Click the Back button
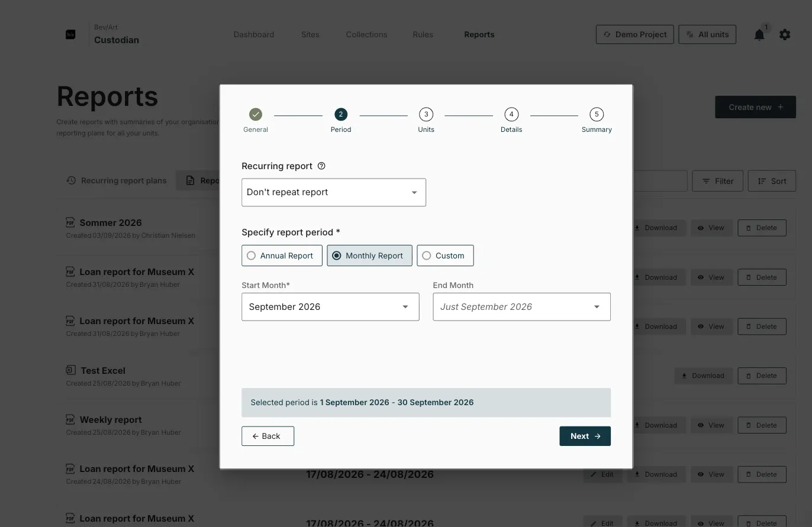 click(268, 436)
